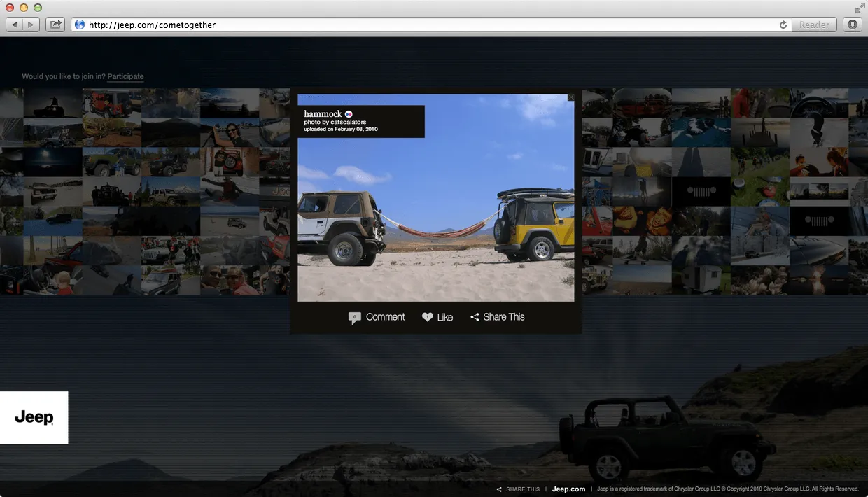Viewport: 868px width, 497px height.
Task: Click the main hammock between Jeeps photo
Action: tap(435, 197)
